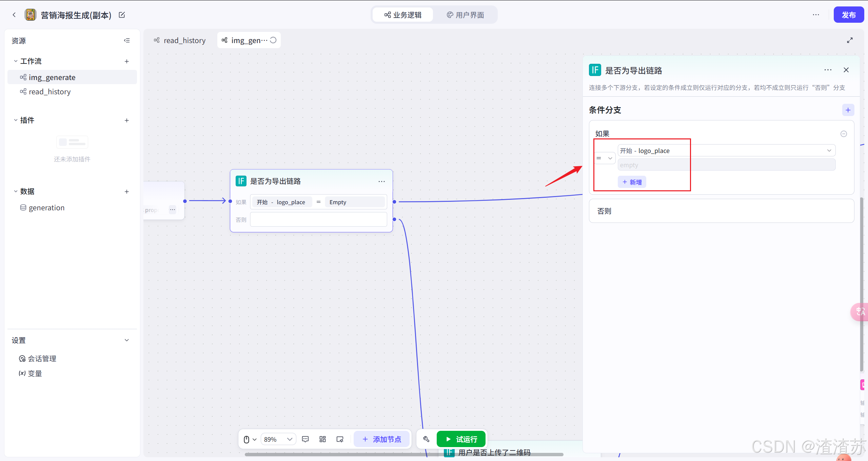Open the 89% zoom level dropdown

pos(278,439)
